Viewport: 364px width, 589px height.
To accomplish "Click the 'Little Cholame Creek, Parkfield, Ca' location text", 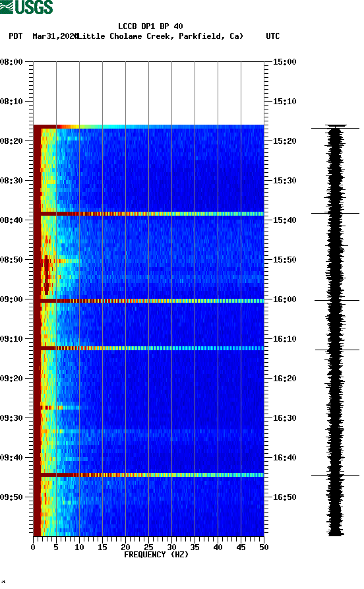I will point(160,36).
